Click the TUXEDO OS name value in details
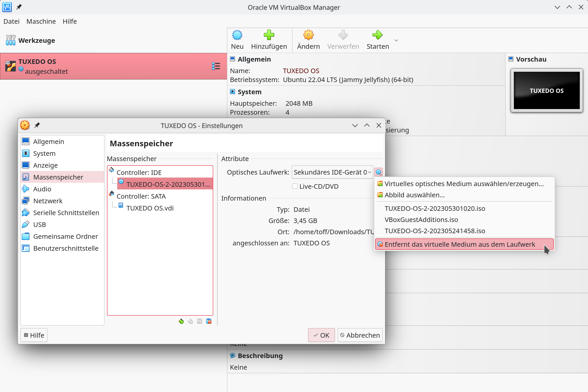This screenshot has width=588, height=392. click(x=301, y=71)
